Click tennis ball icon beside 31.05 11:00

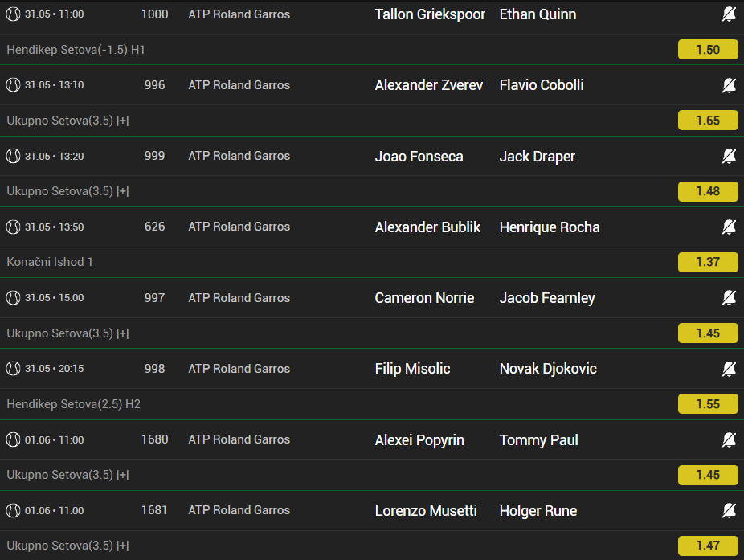click(14, 14)
